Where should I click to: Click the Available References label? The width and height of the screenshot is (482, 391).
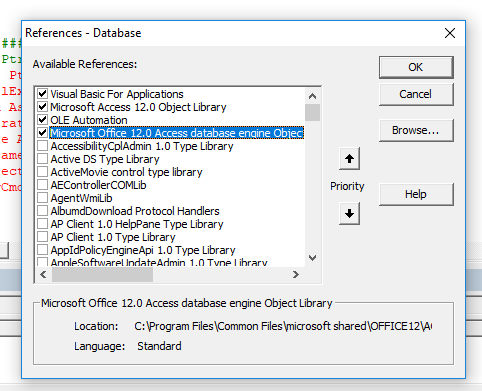coord(85,64)
